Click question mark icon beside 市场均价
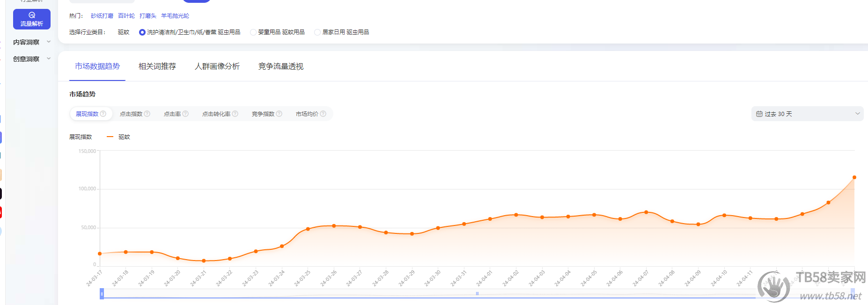This screenshot has height=305, width=868. pyautogui.click(x=323, y=114)
